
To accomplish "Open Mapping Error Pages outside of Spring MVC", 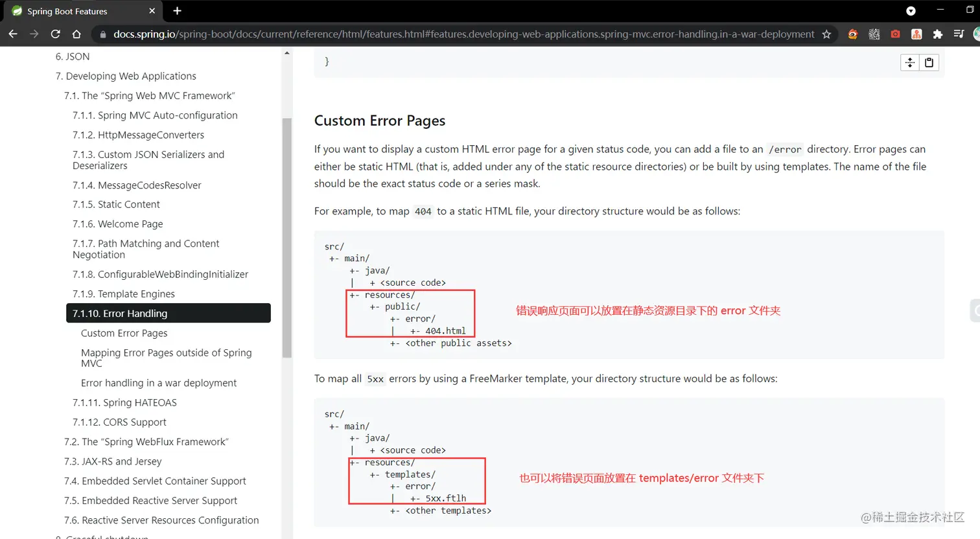I will pyautogui.click(x=166, y=358).
